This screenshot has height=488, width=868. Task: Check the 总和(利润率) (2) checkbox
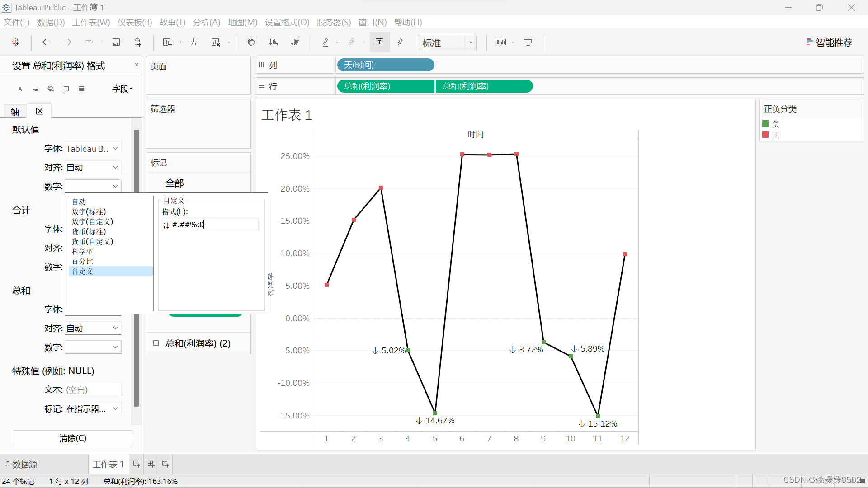(x=156, y=343)
